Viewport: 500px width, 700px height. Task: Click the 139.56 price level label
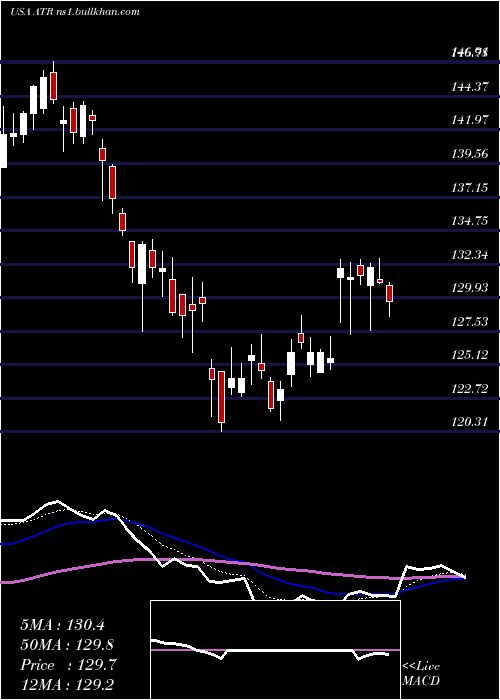click(x=468, y=154)
